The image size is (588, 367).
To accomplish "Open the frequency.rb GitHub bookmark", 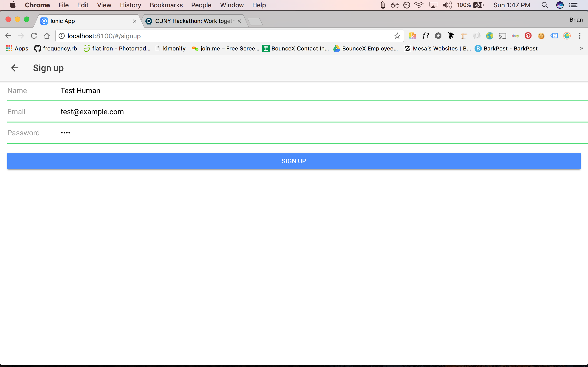I will [x=56, y=49].
